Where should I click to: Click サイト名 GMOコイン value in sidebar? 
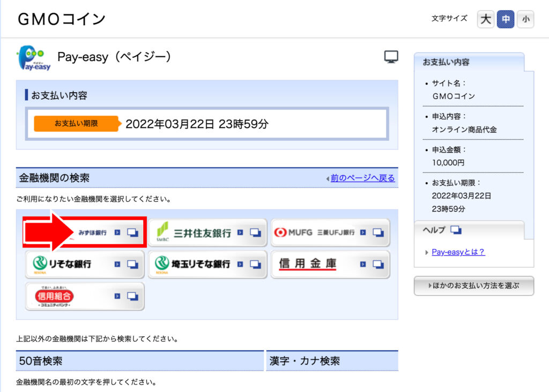point(454,96)
